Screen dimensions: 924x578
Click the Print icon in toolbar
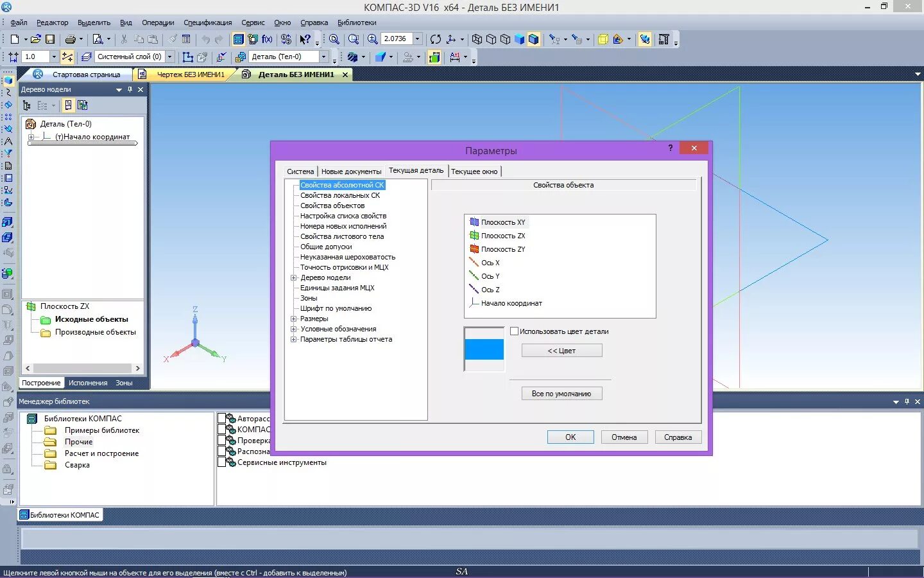click(71, 39)
